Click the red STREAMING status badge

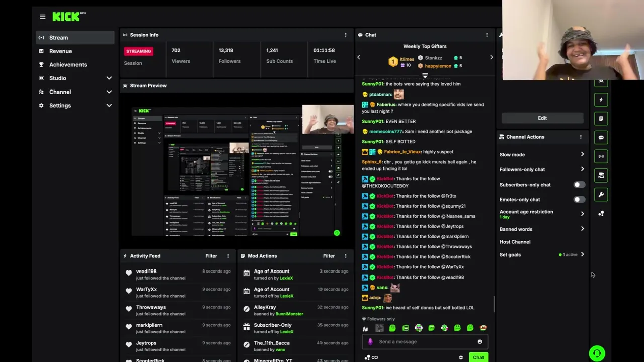point(138,51)
